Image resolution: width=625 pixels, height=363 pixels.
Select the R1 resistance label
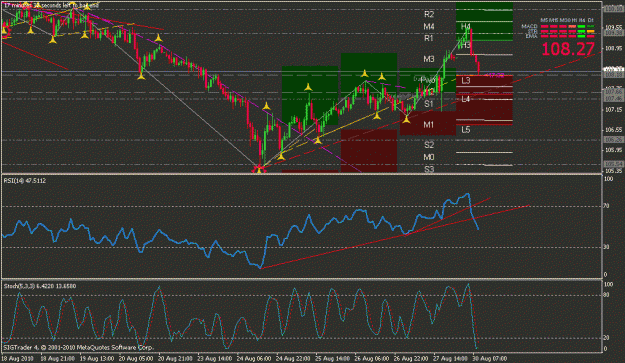click(x=429, y=39)
